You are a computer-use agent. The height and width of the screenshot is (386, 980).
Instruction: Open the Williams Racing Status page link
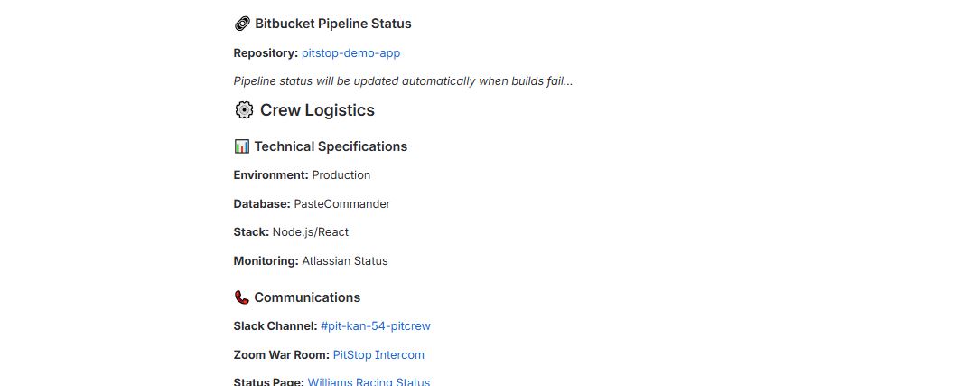tap(369, 381)
